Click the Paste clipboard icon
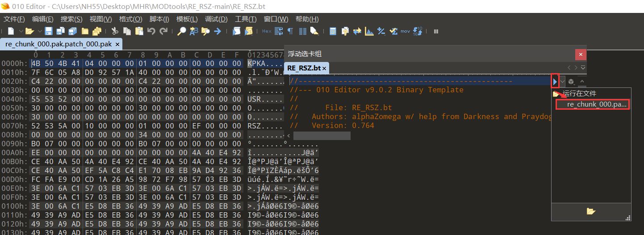Screen dimensions: 644x235 pos(139,31)
